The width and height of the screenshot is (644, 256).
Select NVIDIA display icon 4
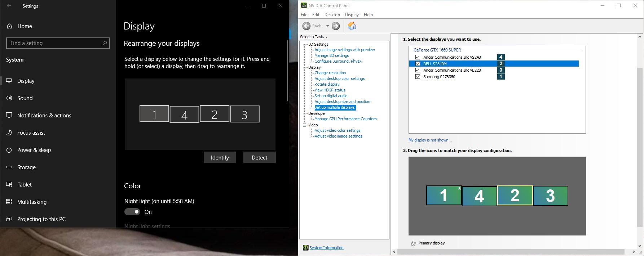point(479,196)
